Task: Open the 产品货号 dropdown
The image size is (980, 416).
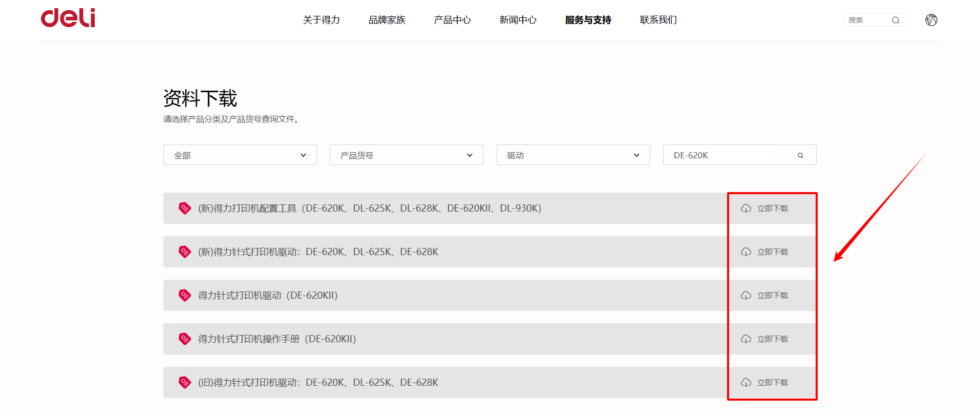Action: [407, 155]
